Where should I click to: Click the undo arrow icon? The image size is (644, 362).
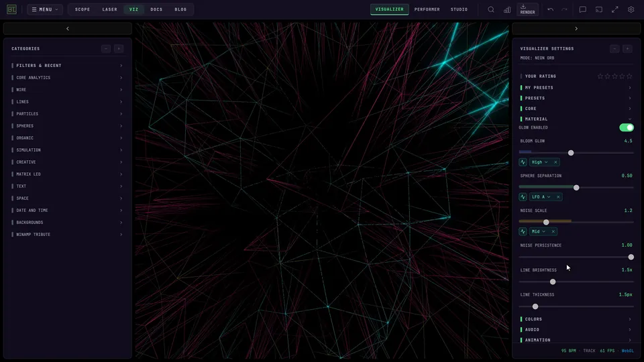coord(550,9)
